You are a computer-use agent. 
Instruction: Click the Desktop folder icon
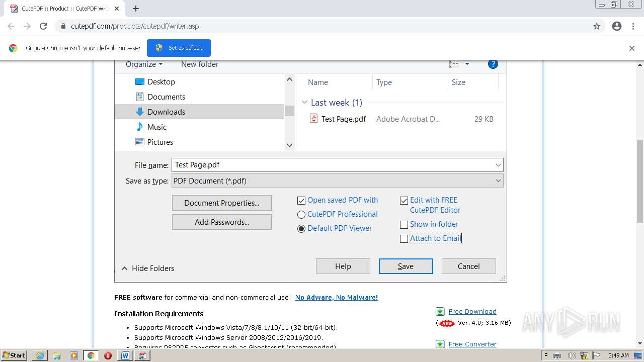pos(140,81)
